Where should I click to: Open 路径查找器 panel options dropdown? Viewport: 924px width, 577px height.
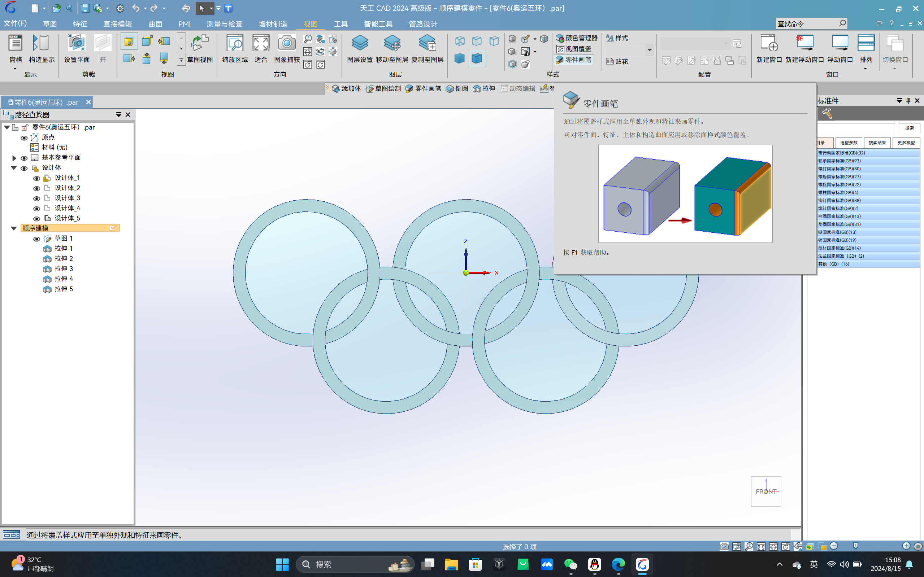pyautogui.click(x=119, y=115)
